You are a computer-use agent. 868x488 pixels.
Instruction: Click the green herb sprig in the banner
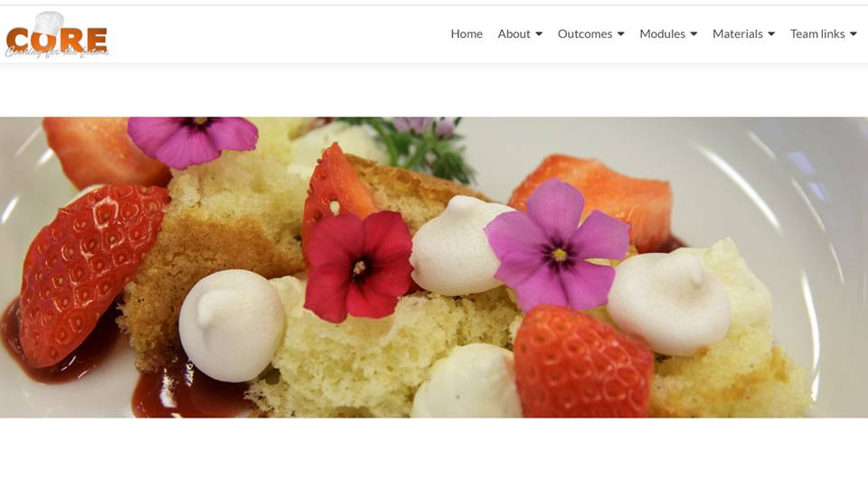pyautogui.click(x=420, y=145)
